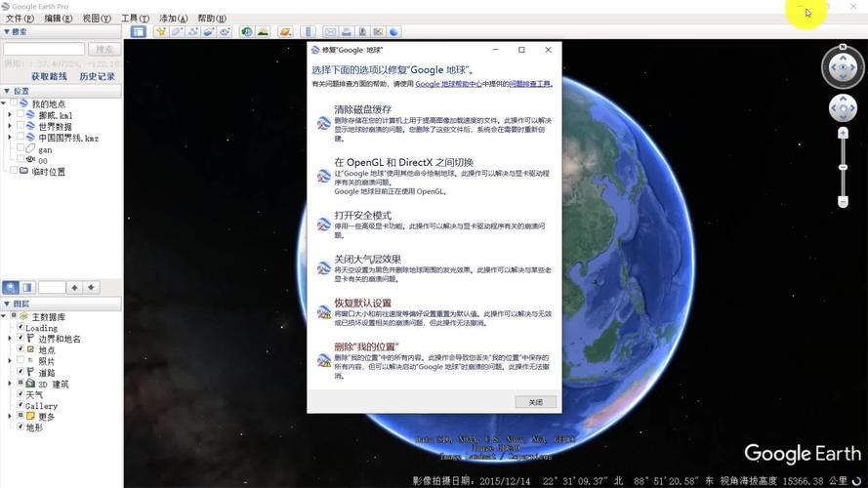This screenshot has height=488, width=868.
Task: Click the places panel split view button
Action: tap(26, 287)
